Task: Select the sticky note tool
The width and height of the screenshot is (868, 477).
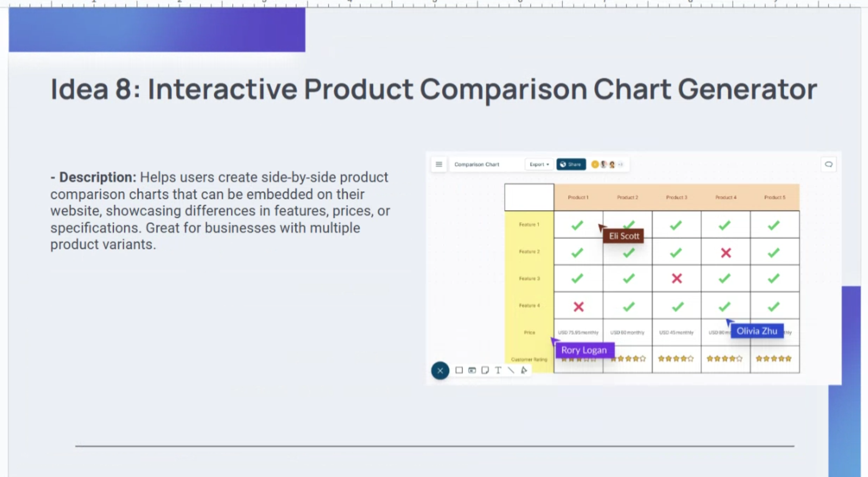Action: click(x=485, y=370)
